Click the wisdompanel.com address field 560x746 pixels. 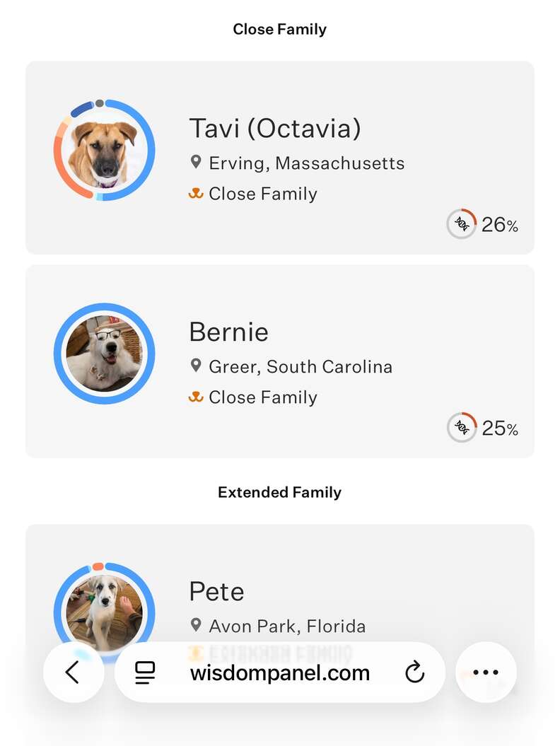(279, 672)
